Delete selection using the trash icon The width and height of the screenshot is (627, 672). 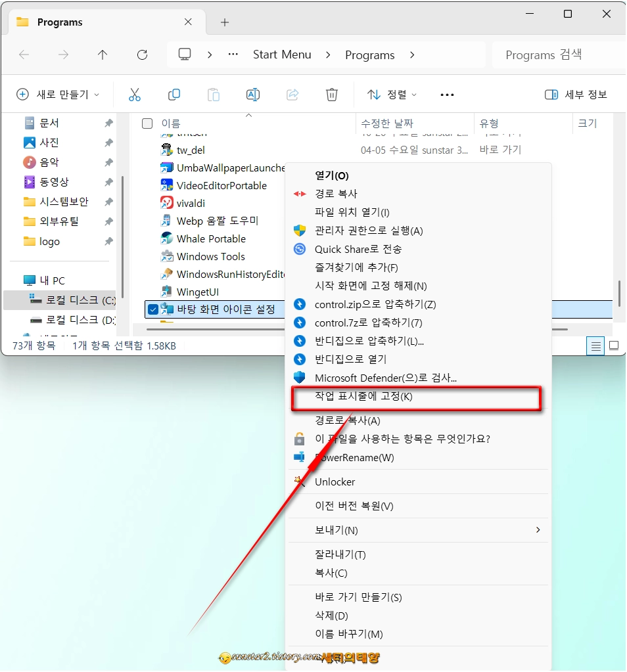[332, 94]
